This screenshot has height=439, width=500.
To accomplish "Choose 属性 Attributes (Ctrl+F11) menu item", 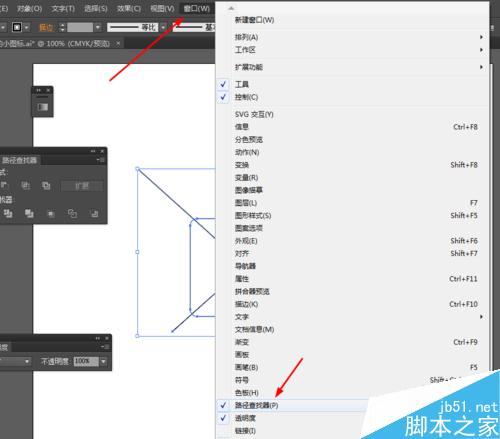I will tap(353, 279).
